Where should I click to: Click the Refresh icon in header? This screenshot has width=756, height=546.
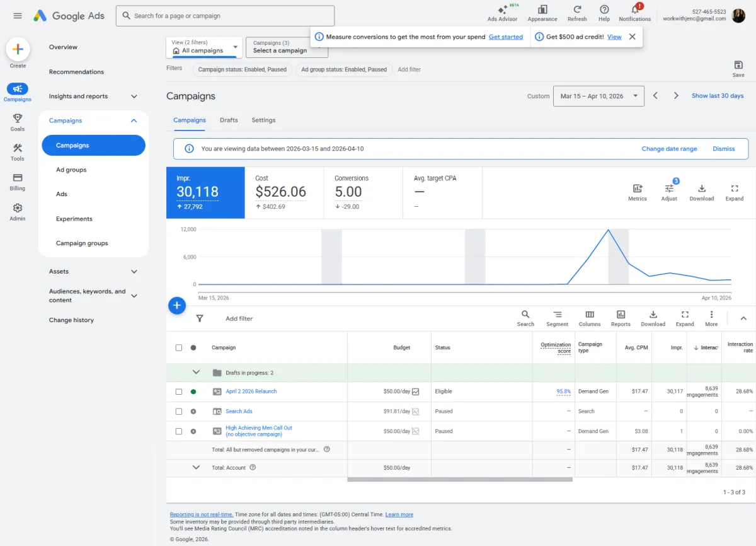pyautogui.click(x=576, y=9)
